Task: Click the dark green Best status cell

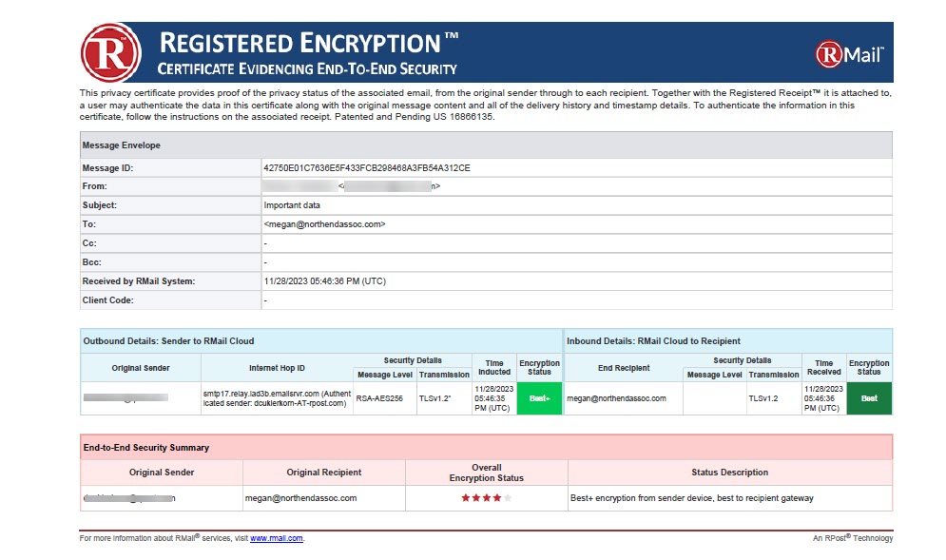Action: click(x=869, y=398)
